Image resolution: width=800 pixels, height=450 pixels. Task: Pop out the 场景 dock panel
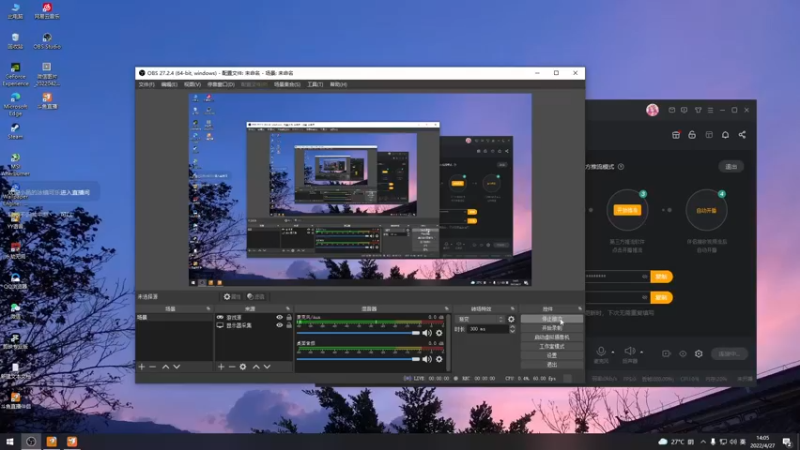(x=208, y=309)
